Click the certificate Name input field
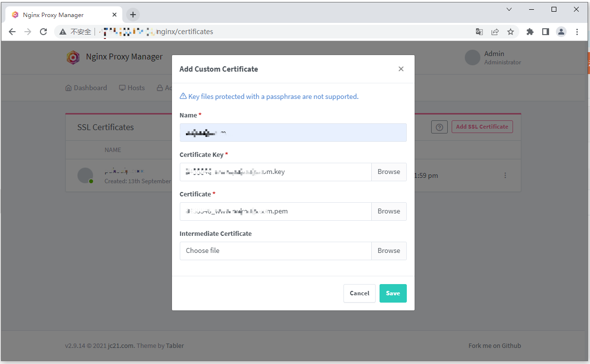Screen dimensions: 590x364 point(293,133)
